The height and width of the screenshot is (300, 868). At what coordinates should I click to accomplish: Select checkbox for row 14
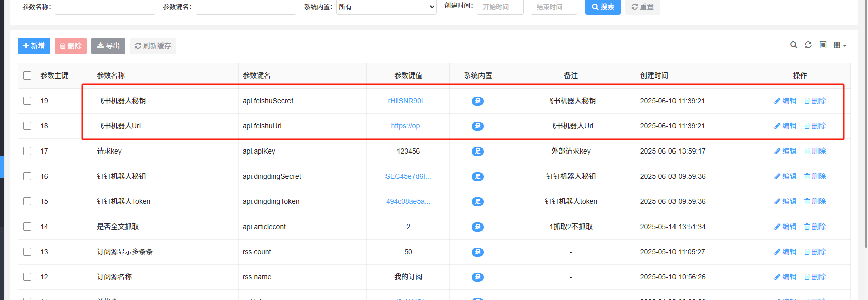click(x=27, y=227)
